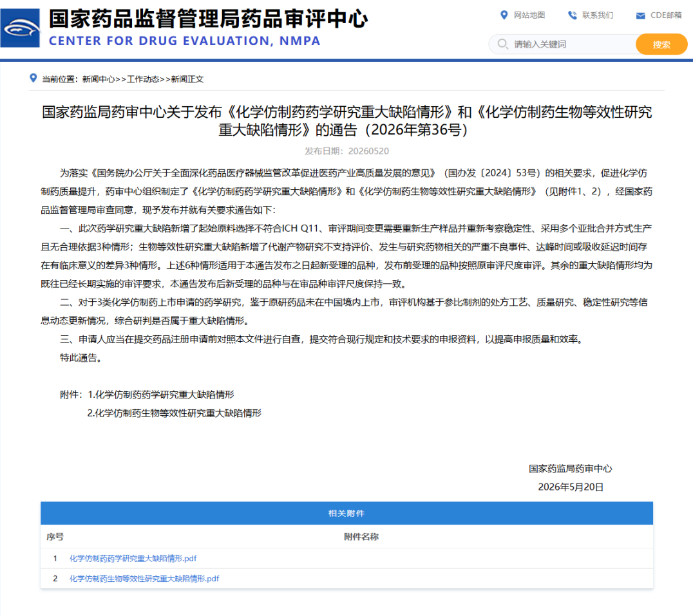Click attachment line 1.化学仿制药药学研究重大缺陷情形
693x616 pixels.
[161, 395]
